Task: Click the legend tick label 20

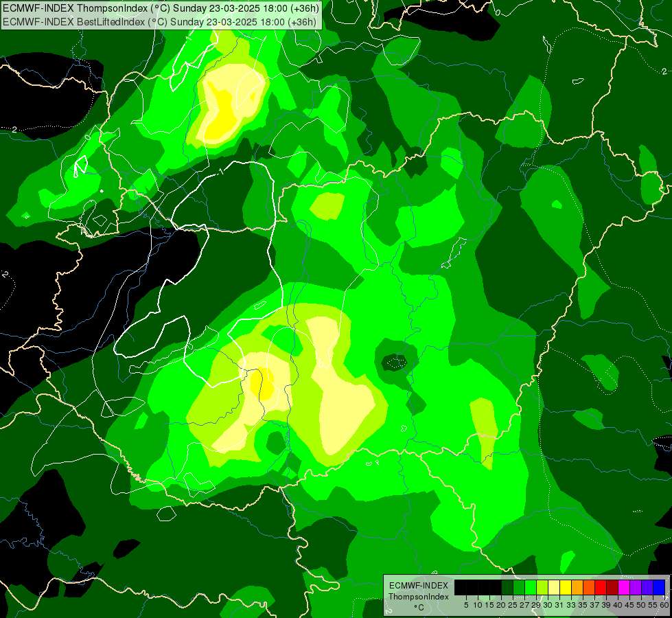Action: 502,605
